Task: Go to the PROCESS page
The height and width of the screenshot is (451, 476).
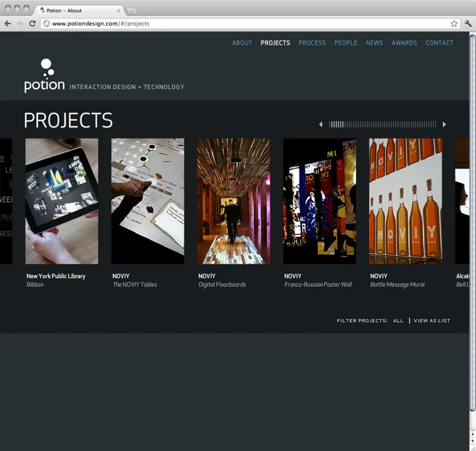Action: point(312,42)
